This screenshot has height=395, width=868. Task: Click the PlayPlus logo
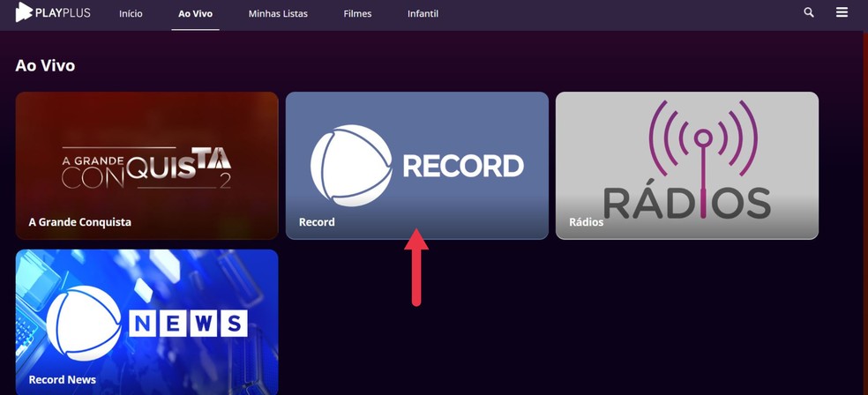[x=53, y=12]
